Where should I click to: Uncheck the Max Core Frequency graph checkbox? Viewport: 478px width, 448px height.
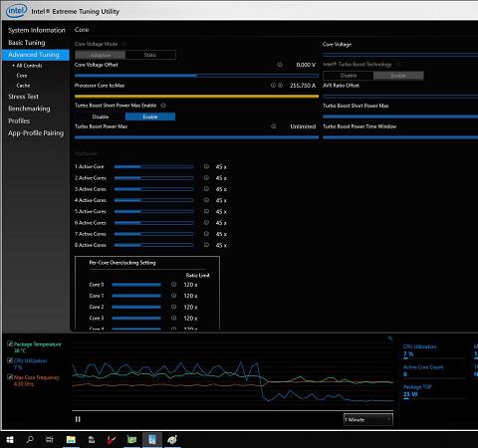pyautogui.click(x=10, y=377)
